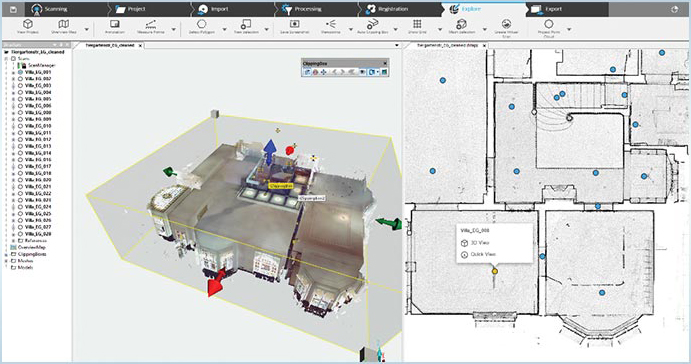Expand the Meshes folder node
Image resolution: width=691 pixels, height=364 pixels.
point(7,261)
